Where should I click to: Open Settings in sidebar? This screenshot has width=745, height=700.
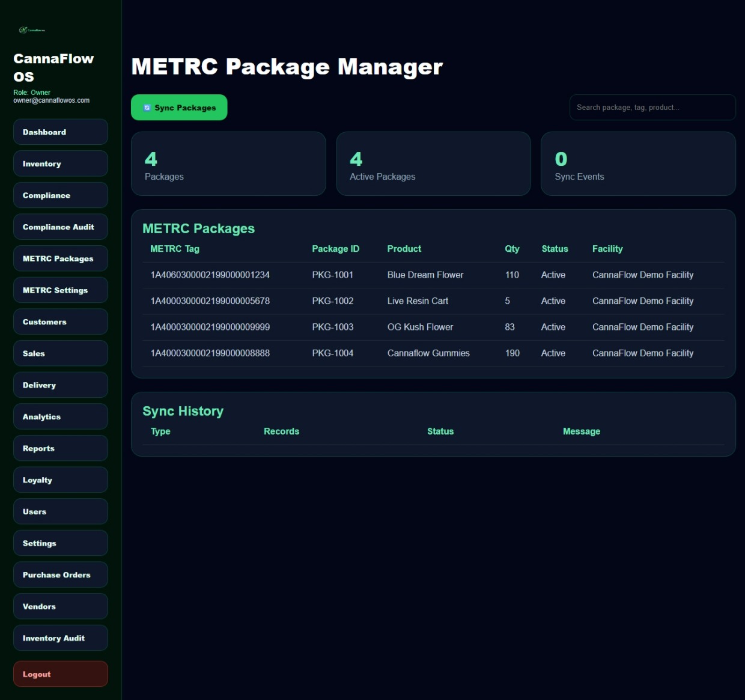click(61, 543)
